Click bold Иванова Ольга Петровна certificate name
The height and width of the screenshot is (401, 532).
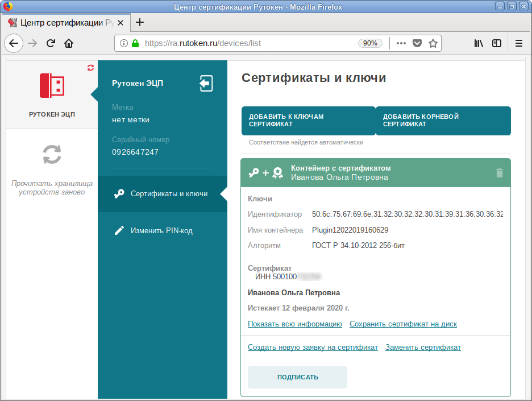(294, 293)
